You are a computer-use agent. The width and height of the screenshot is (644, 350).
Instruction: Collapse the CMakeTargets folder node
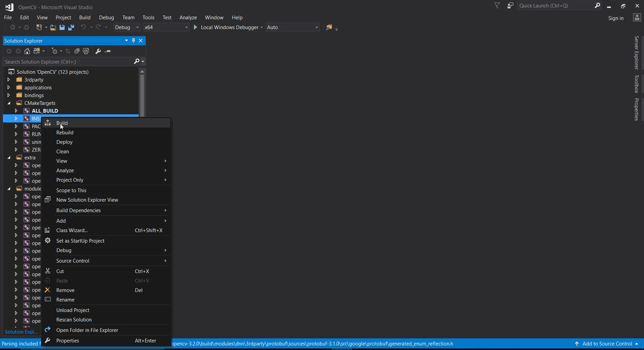[x=8, y=103]
